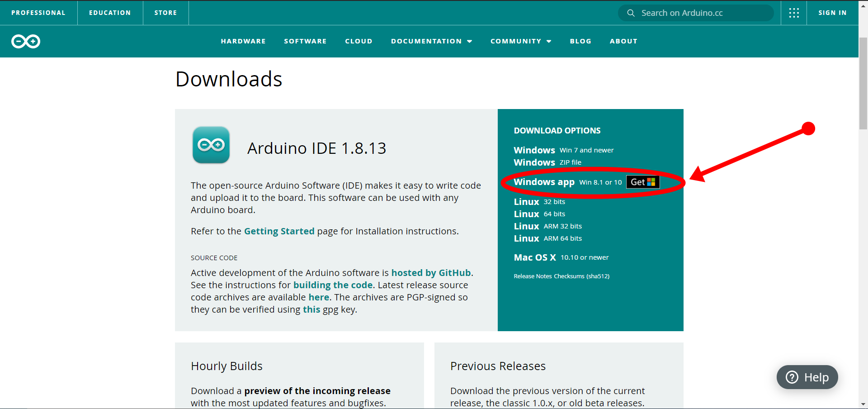Image resolution: width=868 pixels, height=409 pixels.
Task: Open Checksums (sha512) link
Action: point(582,276)
